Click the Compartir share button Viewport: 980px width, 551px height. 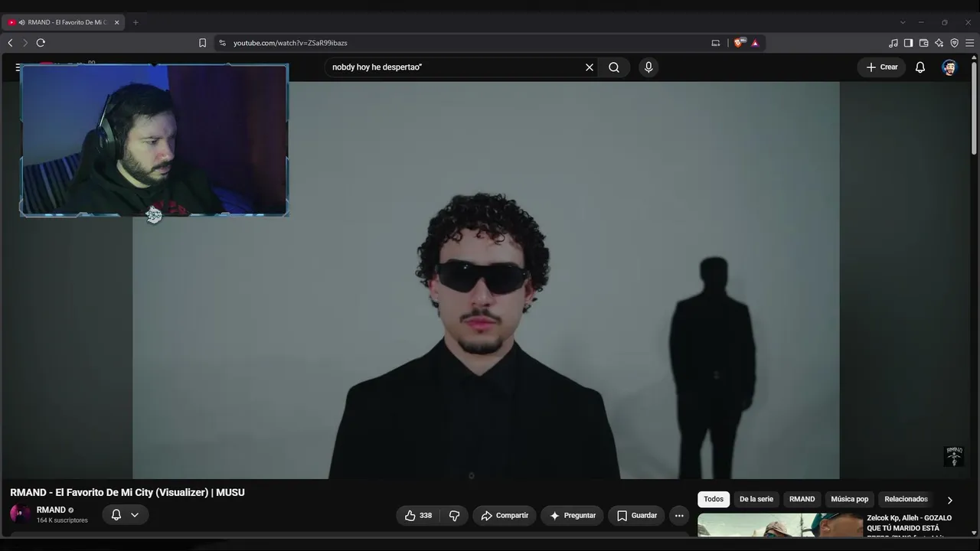(504, 516)
